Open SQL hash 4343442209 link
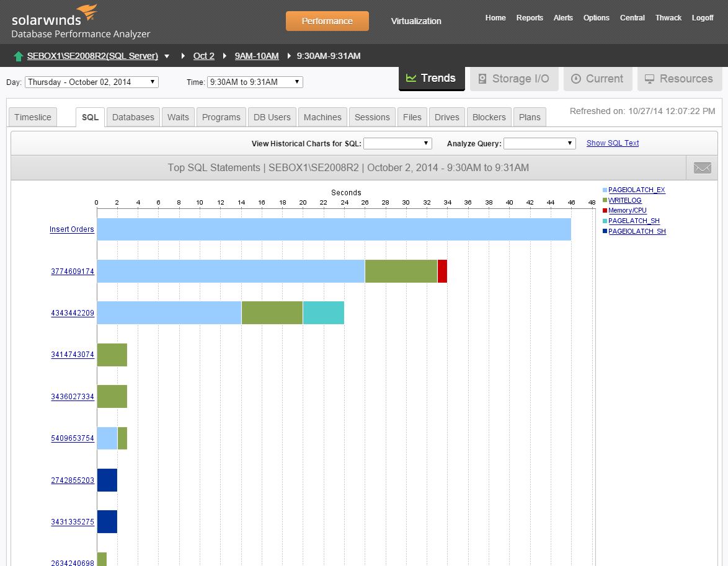The image size is (728, 566). click(x=73, y=313)
